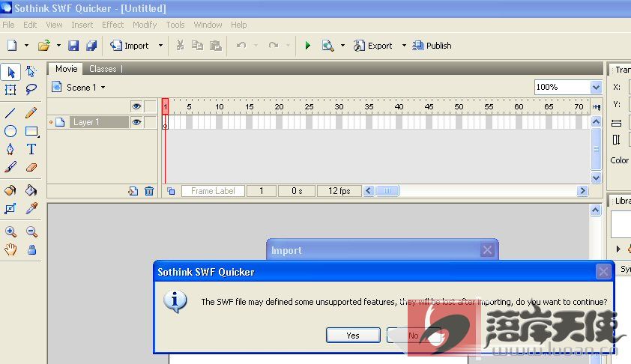The width and height of the screenshot is (631, 364).
Task: Open the Modify menu
Action: click(x=145, y=25)
